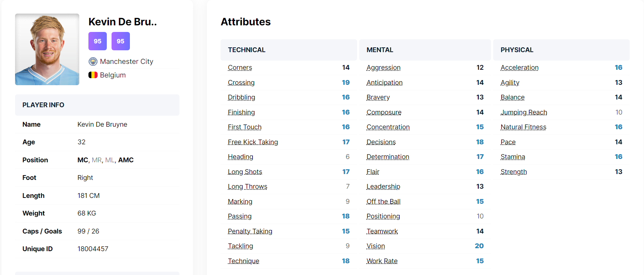644x275 pixels.
Task: Click the first purple 95 rating badge
Action: (98, 41)
